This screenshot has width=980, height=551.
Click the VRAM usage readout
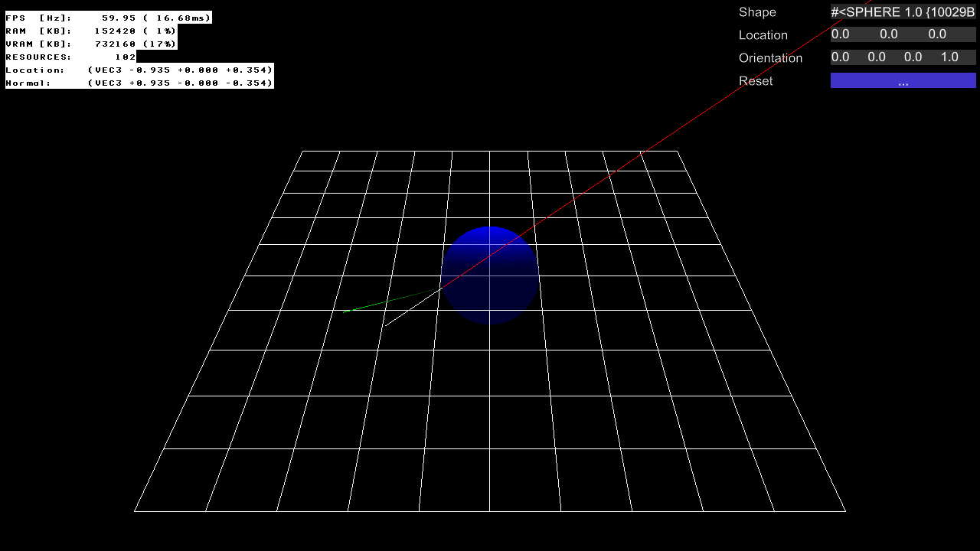click(x=91, y=44)
